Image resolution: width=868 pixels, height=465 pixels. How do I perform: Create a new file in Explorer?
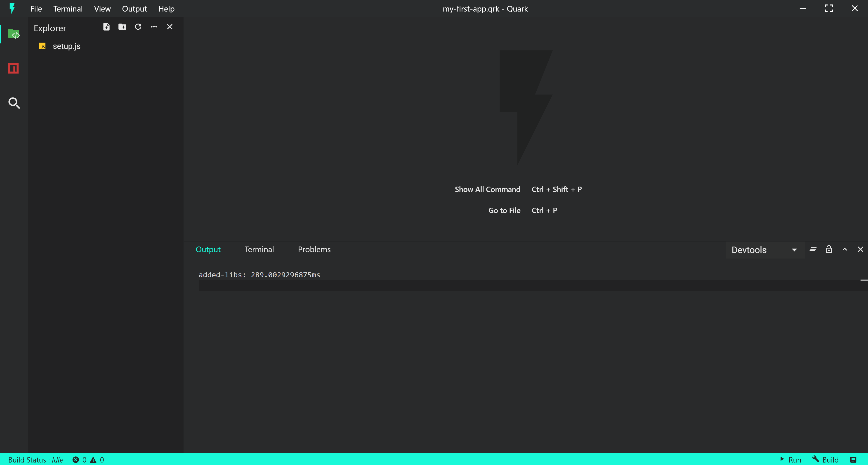tap(106, 27)
